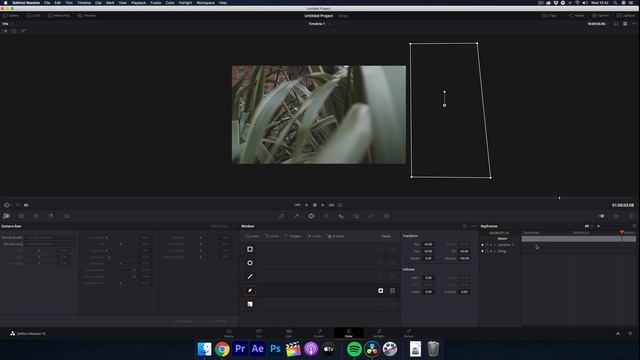
Task: Expand the Corrector 1 keyframe track
Action: 494,245
